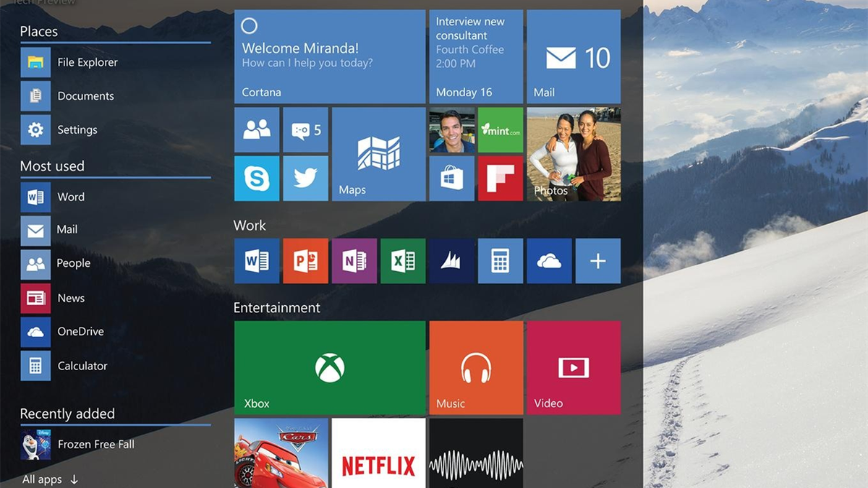
Task: Open the Cortana welcome tile
Action: [330, 56]
